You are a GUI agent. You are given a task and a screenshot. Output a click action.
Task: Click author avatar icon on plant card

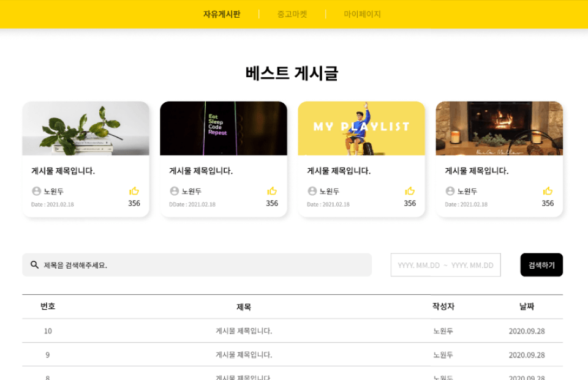click(x=36, y=191)
